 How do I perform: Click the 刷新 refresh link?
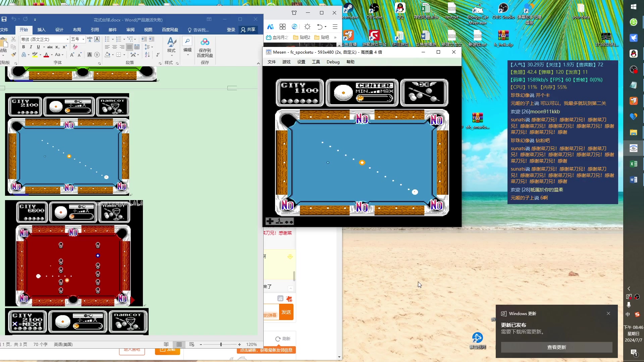(283, 339)
